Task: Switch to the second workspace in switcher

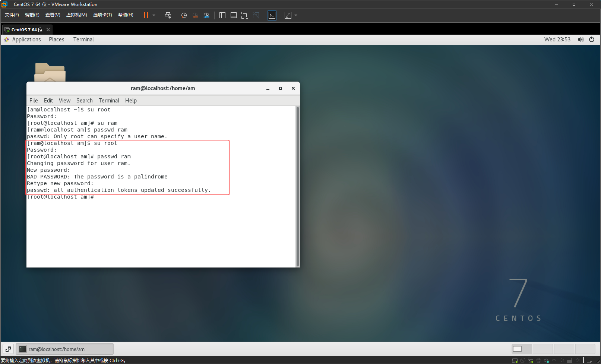Action: pos(543,349)
